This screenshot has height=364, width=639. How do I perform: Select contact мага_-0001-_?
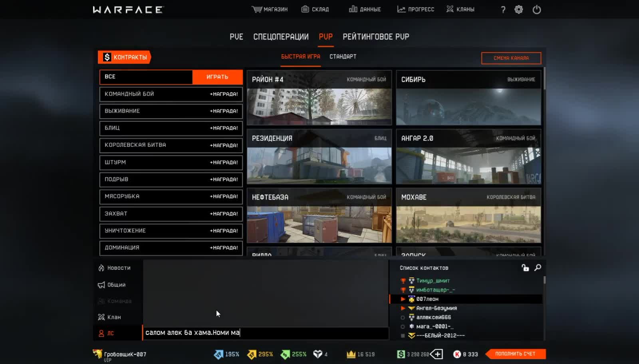[x=435, y=326]
